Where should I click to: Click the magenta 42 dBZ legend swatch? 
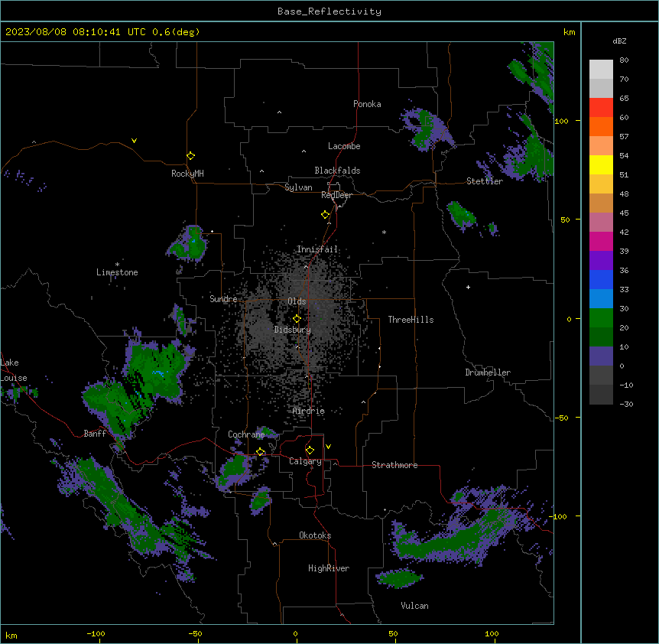point(601,241)
